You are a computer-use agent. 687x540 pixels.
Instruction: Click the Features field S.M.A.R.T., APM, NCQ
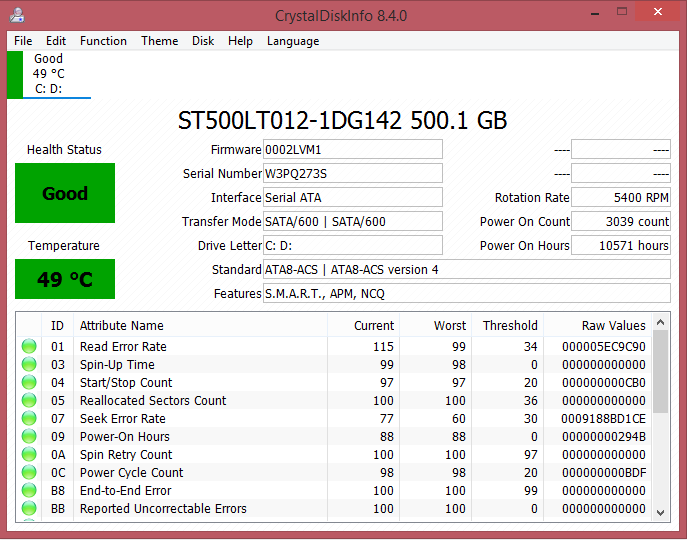tap(467, 293)
